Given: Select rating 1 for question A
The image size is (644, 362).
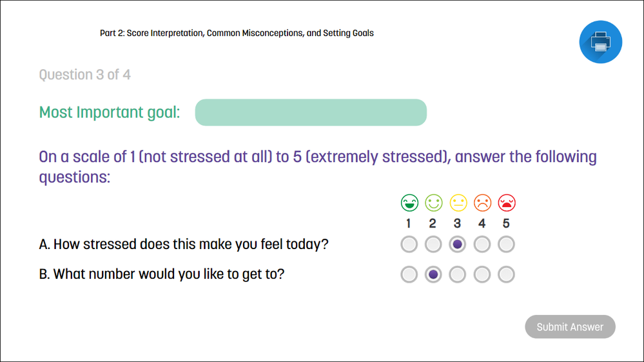Looking at the screenshot, I should (x=409, y=245).
